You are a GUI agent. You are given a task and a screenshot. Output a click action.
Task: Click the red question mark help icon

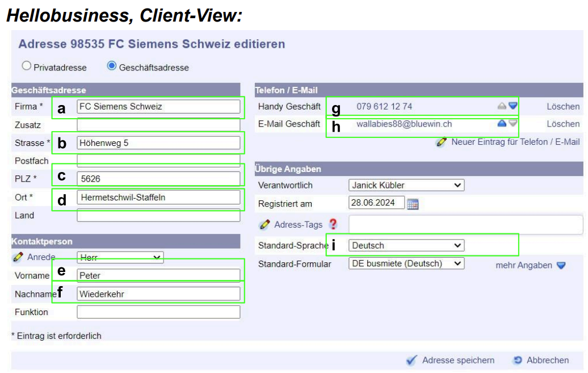(x=333, y=224)
